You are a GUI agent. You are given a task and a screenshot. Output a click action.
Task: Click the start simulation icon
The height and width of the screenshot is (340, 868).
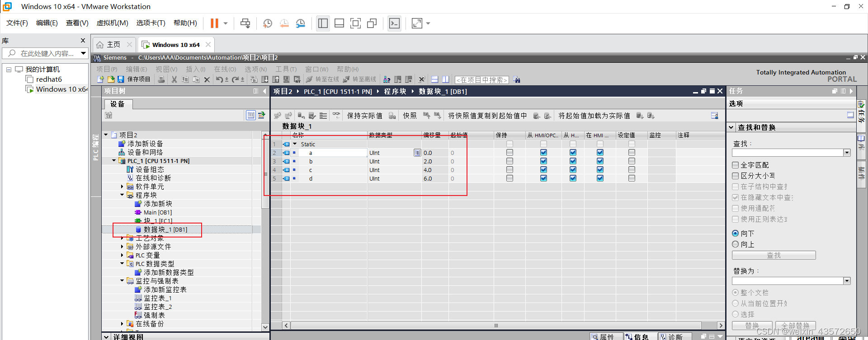tap(287, 79)
